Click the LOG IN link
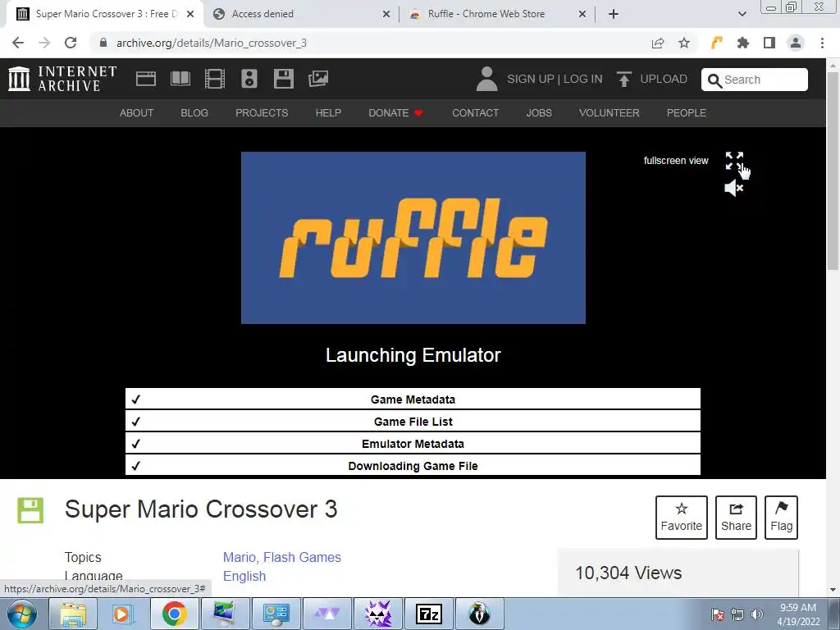Image resolution: width=840 pixels, height=630 pixels. pos(583,80)
